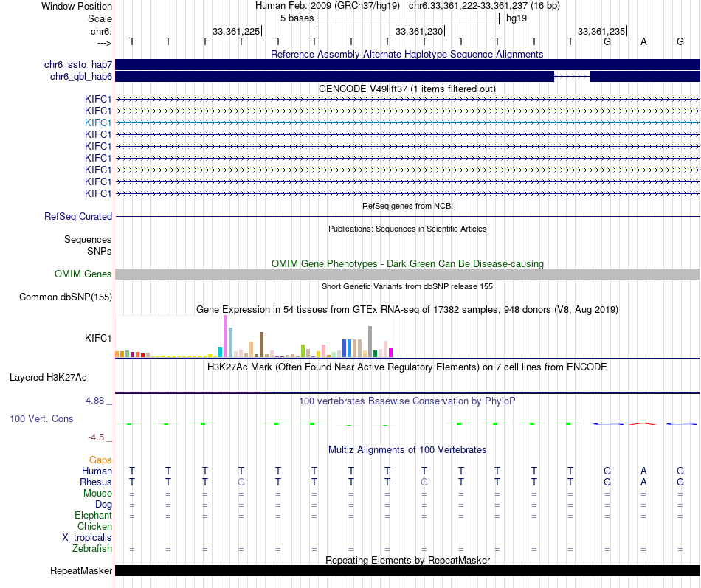Viewport: 701px width, 588px height.
Task: Click the red PhyloP conservation mark
Action: (x=643, y=423)
